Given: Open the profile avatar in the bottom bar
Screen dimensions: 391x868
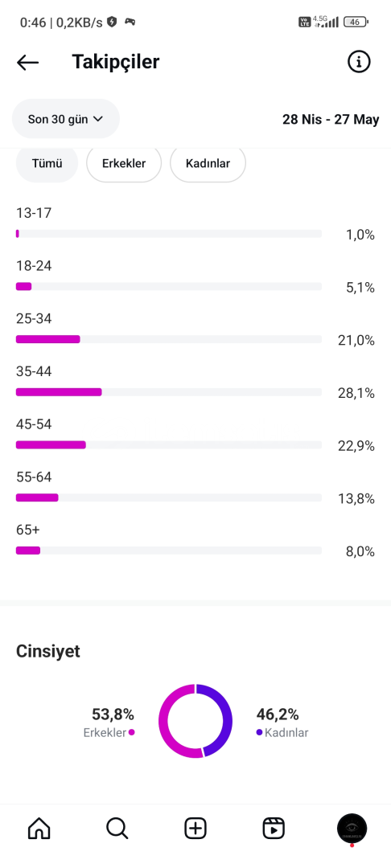Looking at the screenshot, I should 352,829.
